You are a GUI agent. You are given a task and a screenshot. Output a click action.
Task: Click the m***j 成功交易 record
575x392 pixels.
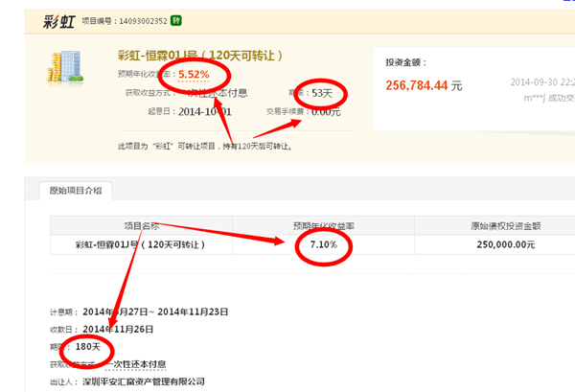pos(549,98)
